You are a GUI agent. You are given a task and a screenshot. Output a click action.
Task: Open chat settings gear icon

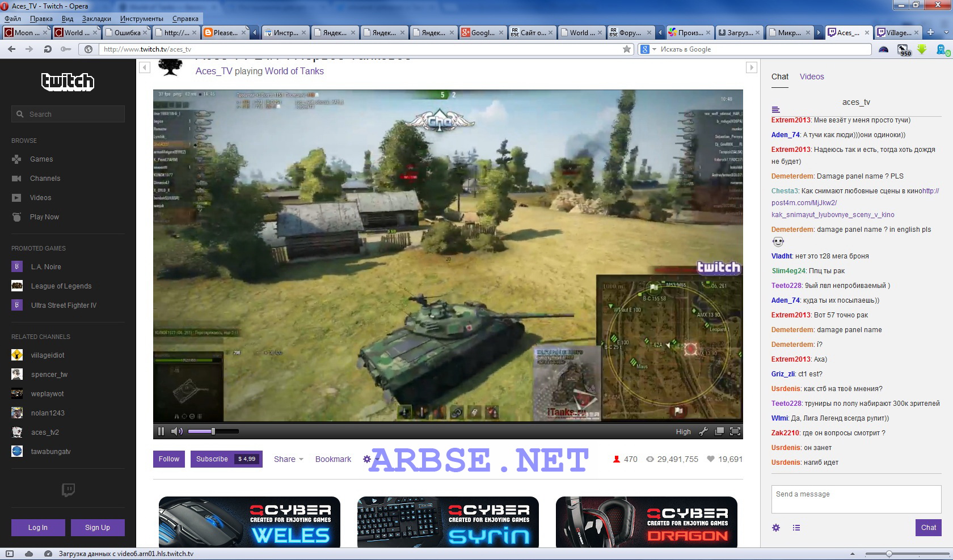[776, 528]
